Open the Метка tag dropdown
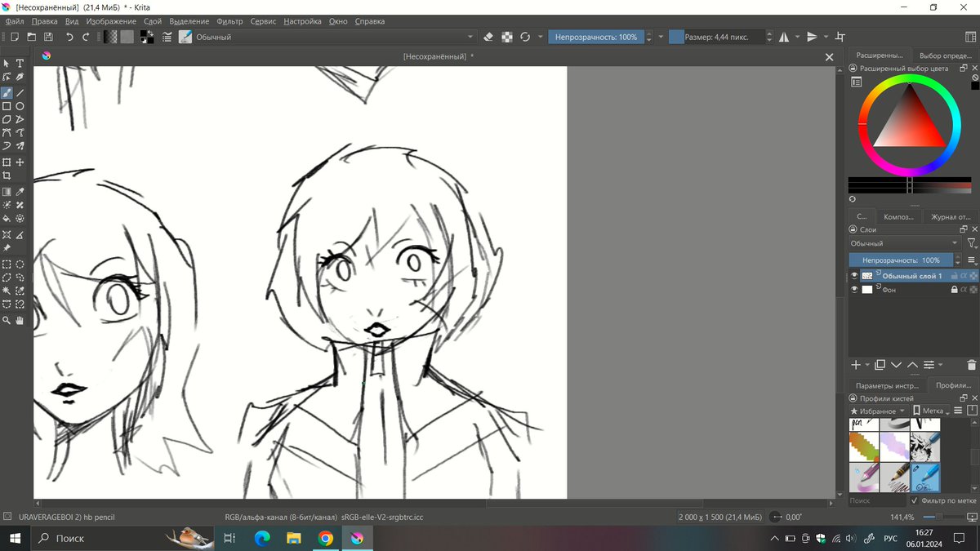This screenshot has width=980, height=551. (x=931, y=411)
